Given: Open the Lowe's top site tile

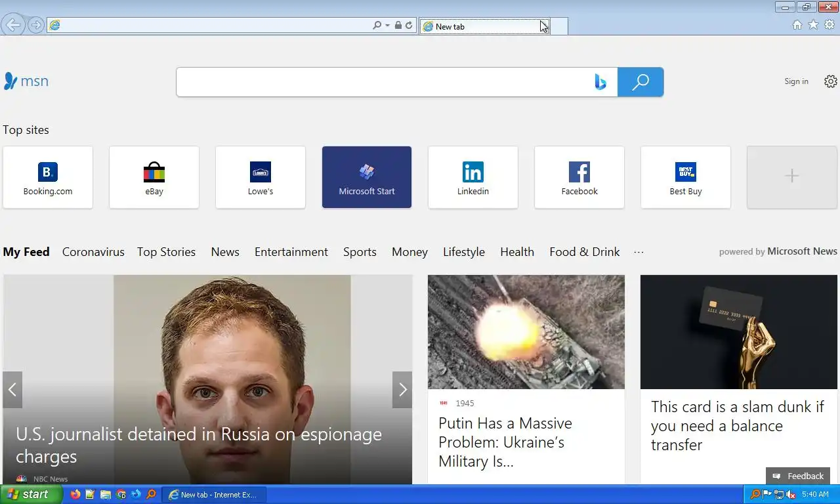Looking at the screenshot, I should click(x=261, y=177).
